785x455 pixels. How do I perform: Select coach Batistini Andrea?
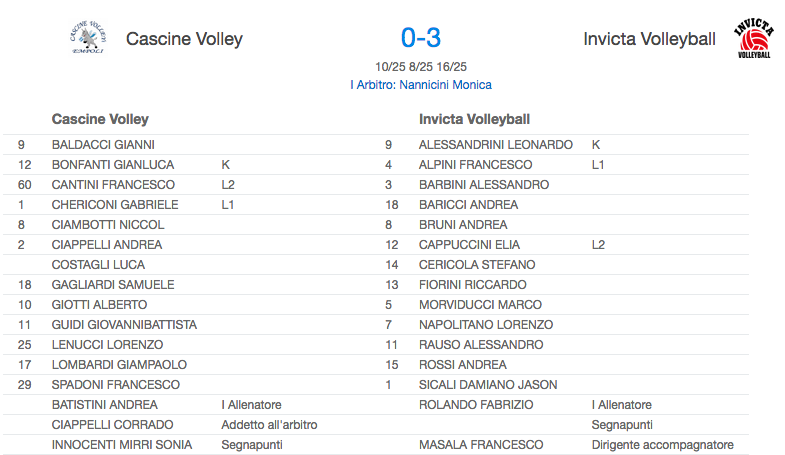tap(105, 405)
